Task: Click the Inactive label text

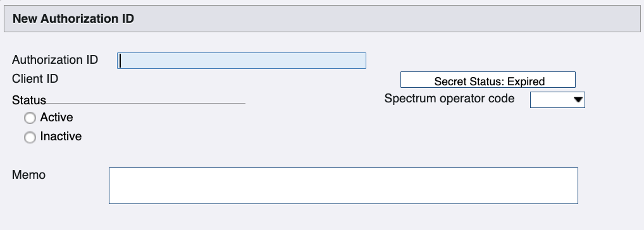Action: point(61,136)
